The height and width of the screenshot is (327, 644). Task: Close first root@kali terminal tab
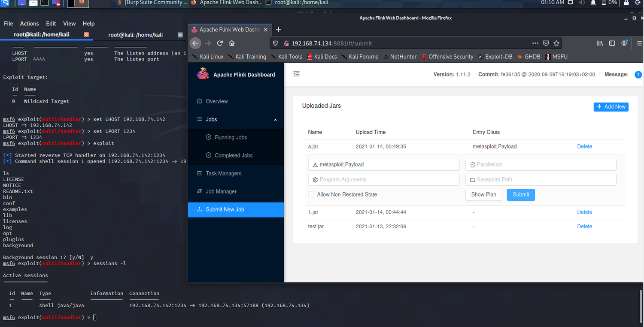coord(86,34)
